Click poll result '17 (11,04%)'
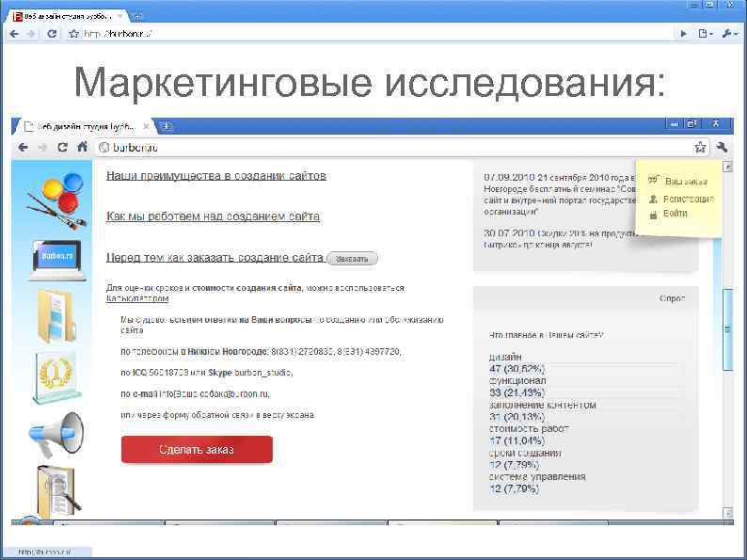 click(x=517, y=440)
